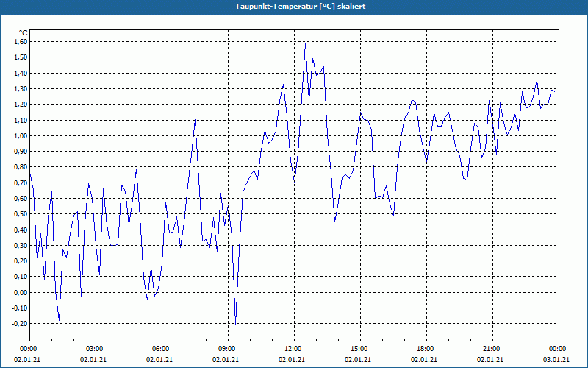Select the 03.01.21 date label
588x368 pixels.
556,359
